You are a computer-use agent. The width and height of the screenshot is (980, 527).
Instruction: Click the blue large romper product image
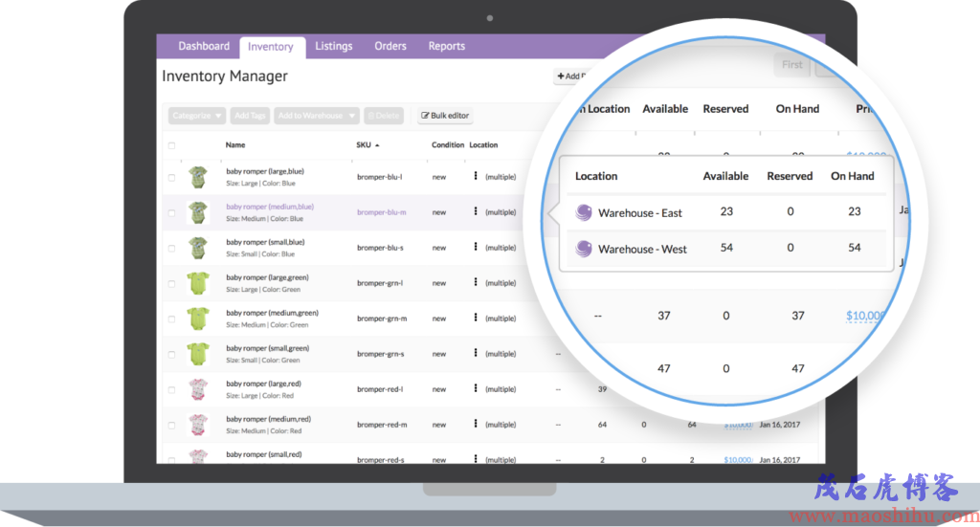pyautogui.click(x=198, y=177)
